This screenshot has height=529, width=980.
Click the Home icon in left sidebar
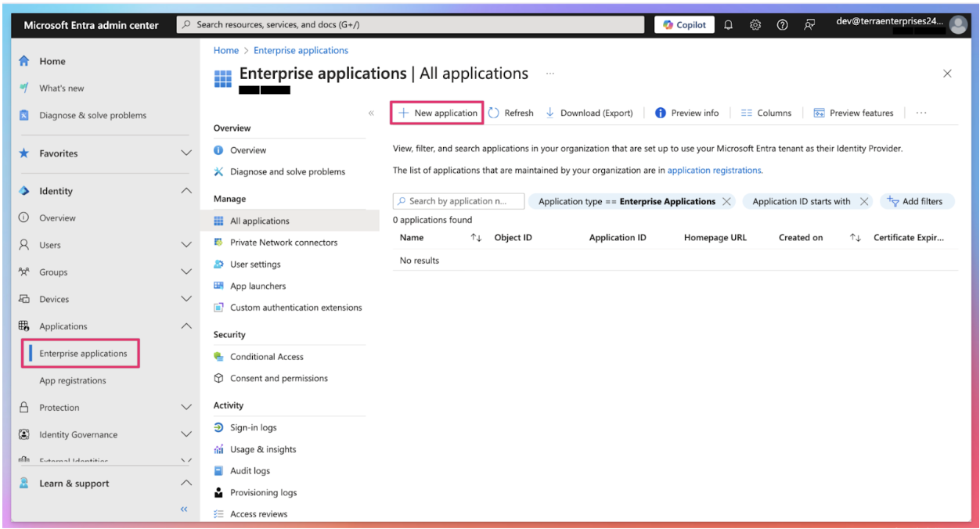(23, 61)
